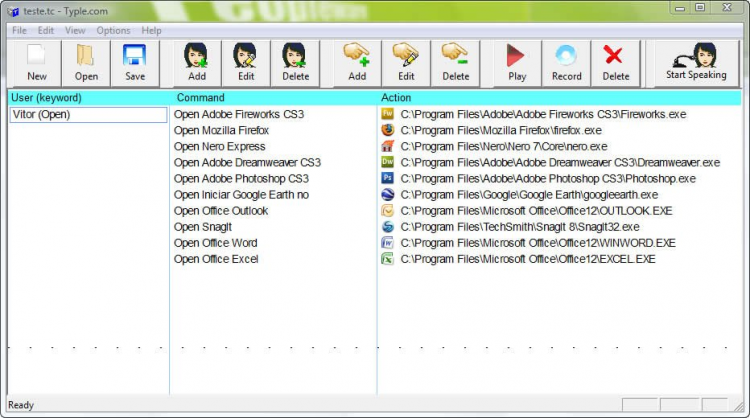Click the nero.exe action path
750x418 pixels.
point(504,146)
